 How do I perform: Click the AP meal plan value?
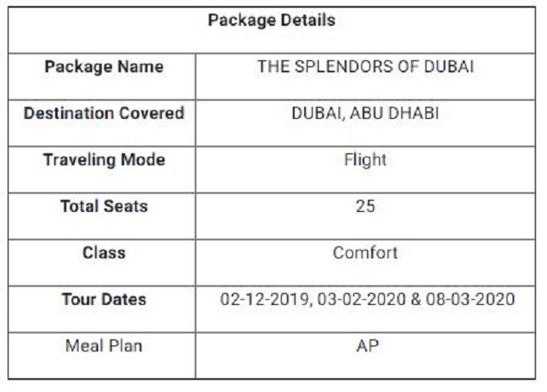pos(367,346)
